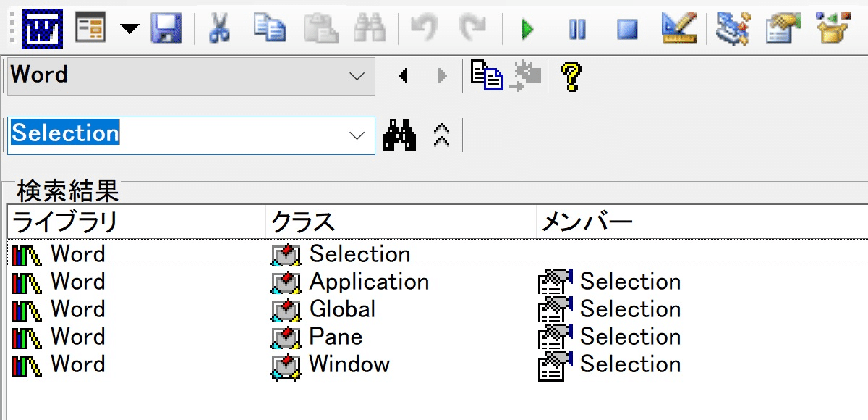Select the Selection class in the results
This screenshot has width=868, height=420.
(x=359, y=253)
